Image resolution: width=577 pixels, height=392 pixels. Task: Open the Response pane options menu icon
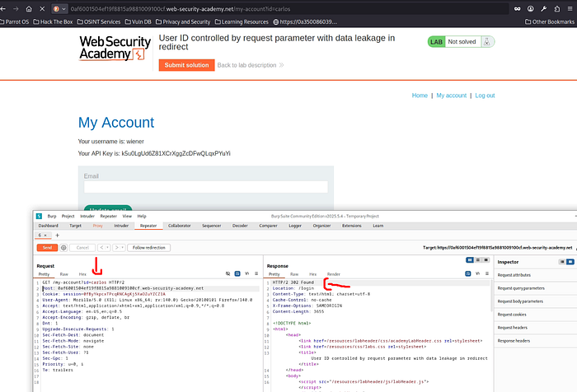point(487,273)
